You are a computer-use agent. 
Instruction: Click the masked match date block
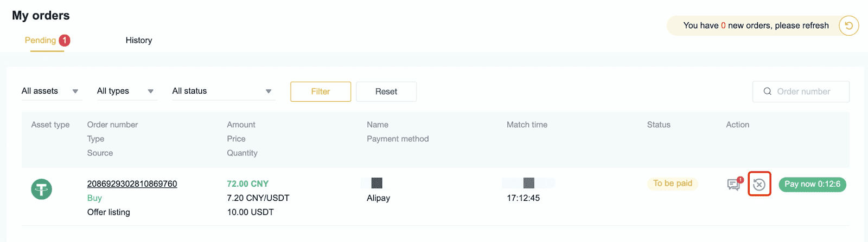(x=528, y=183)
